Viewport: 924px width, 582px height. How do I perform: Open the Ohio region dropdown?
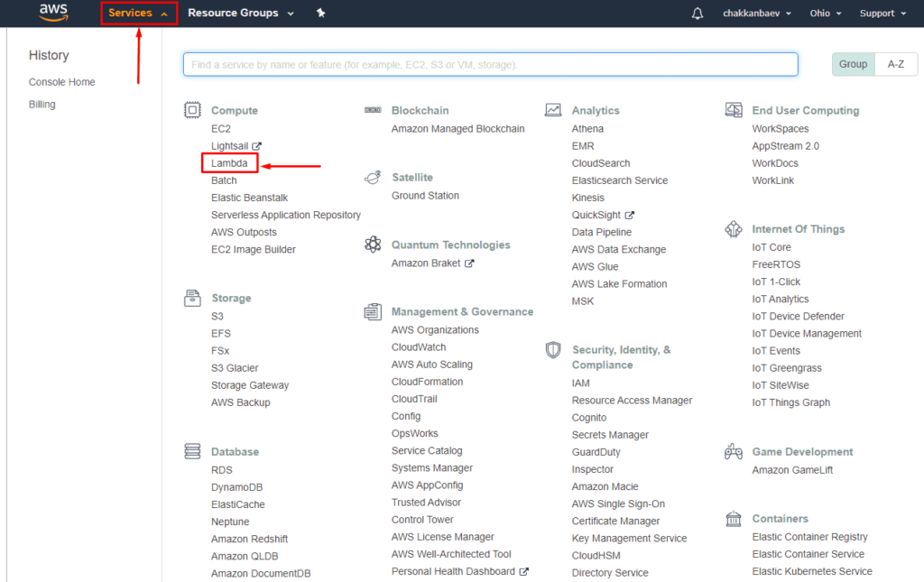pyautogui.click(x=826, y=14)
